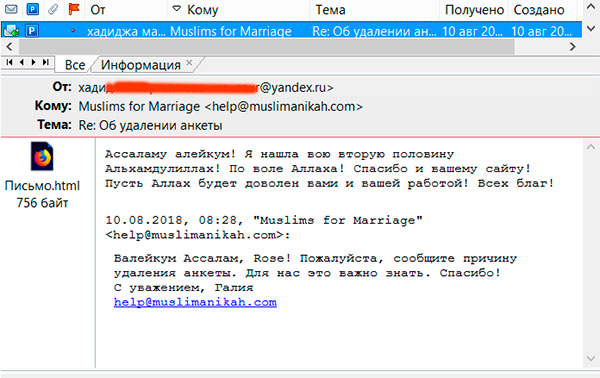Click the Письмо.html file name

(42, 186)
